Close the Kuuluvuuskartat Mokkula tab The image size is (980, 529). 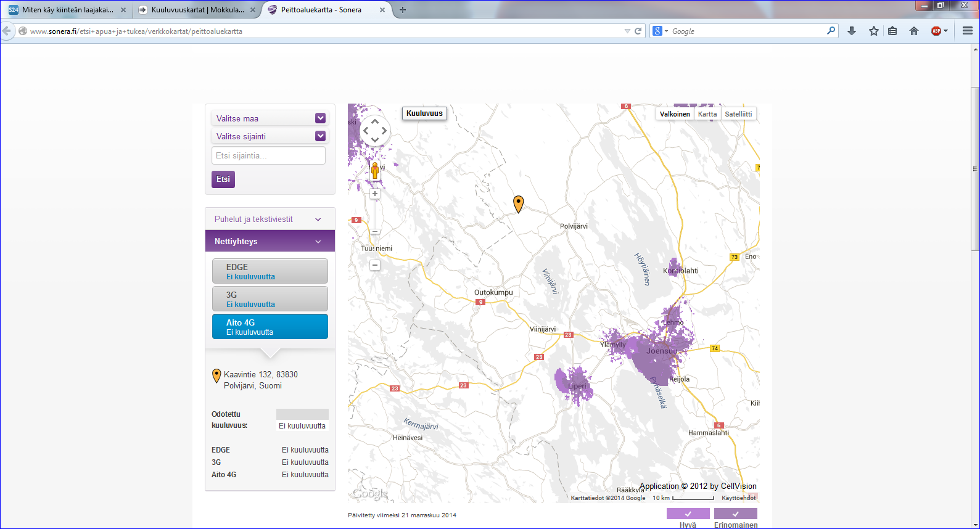coord(253,10)
